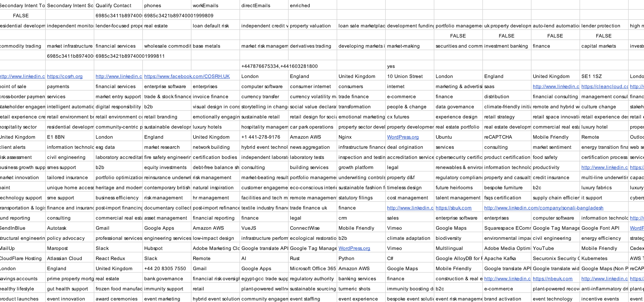The image size is (644, 302).
Task: Click the cleancloud.com link cell
Action: pyautogui.click(x=604, y=87)
